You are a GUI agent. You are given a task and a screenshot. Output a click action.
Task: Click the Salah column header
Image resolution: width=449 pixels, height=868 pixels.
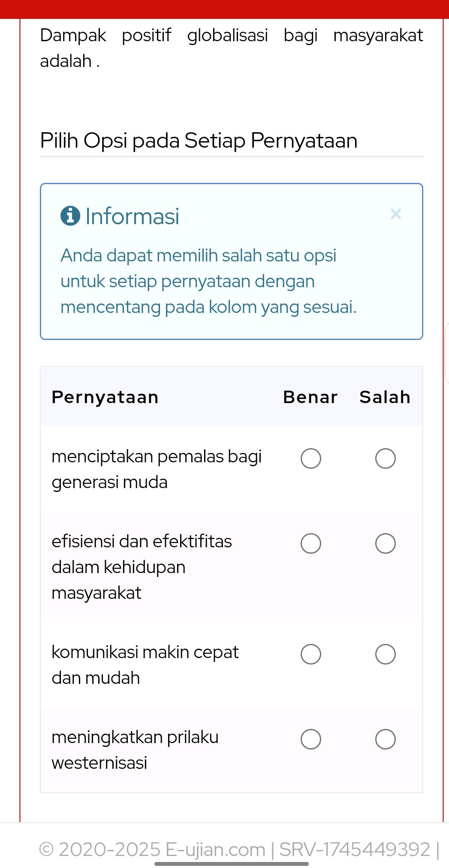pyautogui.click(x=384, y=397)
